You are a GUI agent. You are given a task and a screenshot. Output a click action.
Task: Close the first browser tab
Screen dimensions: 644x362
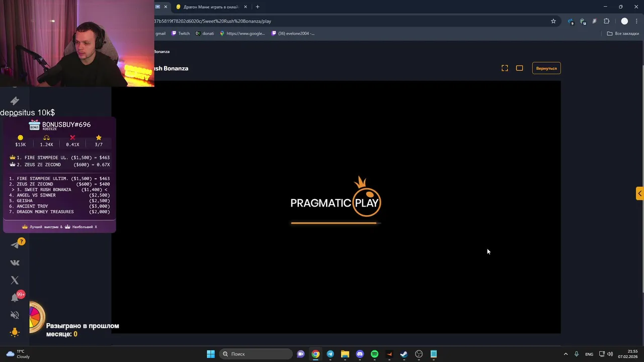coord(166,7)
